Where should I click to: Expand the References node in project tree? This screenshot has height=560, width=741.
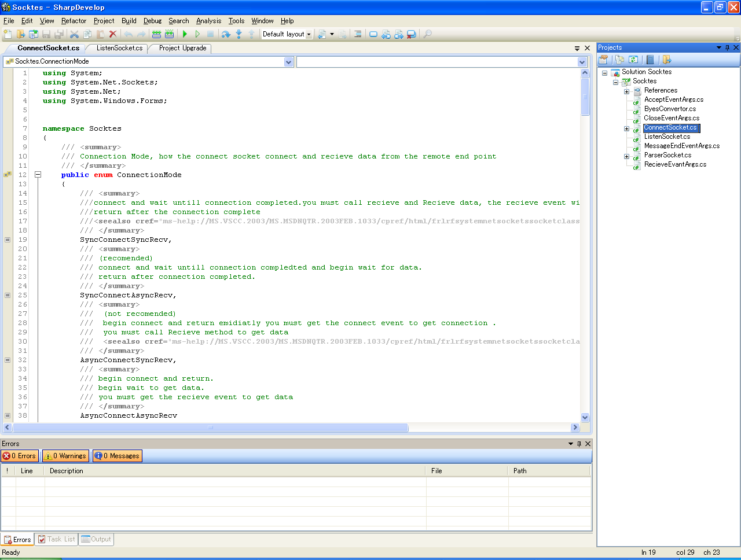pos(626,91)
